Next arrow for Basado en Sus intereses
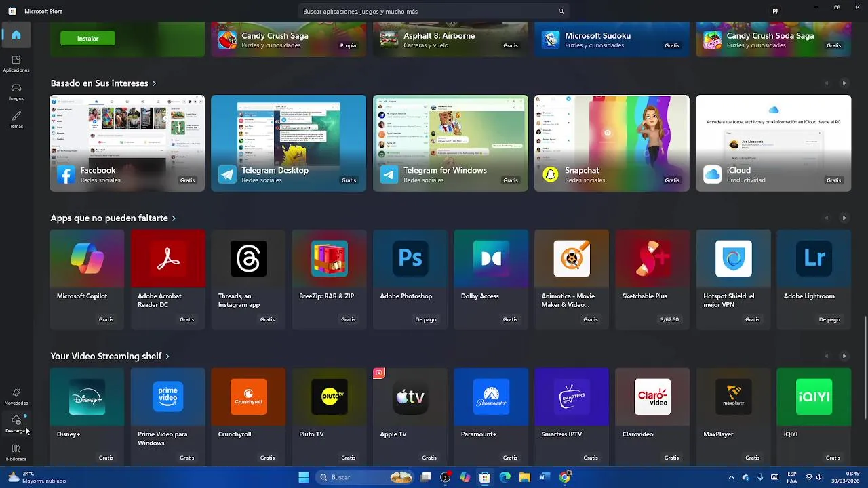The width and height of the screenshot is (868, 488). point(844,83)
